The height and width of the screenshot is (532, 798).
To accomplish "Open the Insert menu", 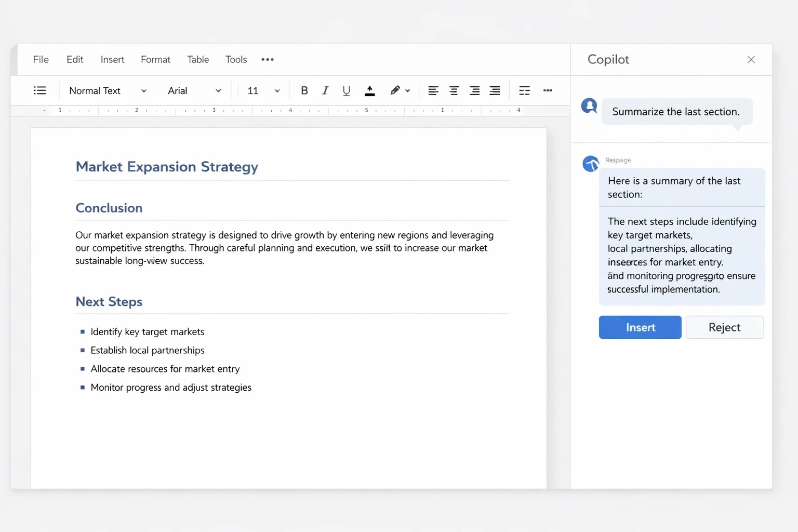I will (x=112, y=59).
